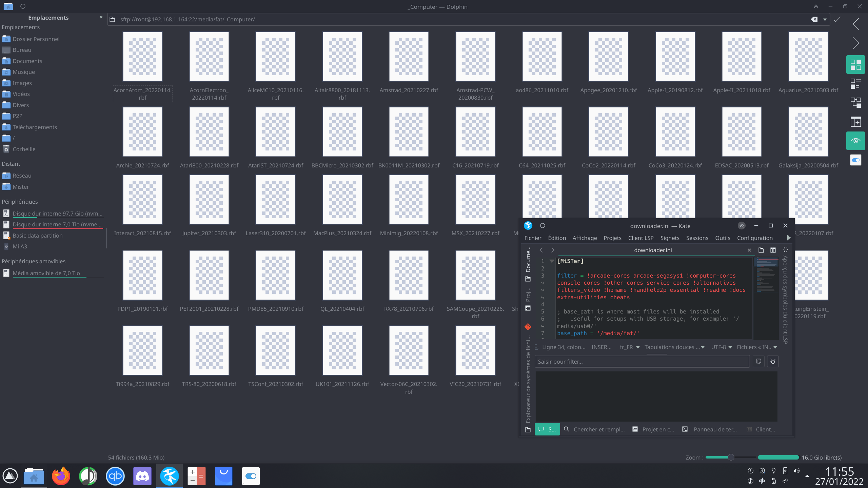Open Kate's Édition menu
The height and width of the screenshot is (488, 868).
557,238
